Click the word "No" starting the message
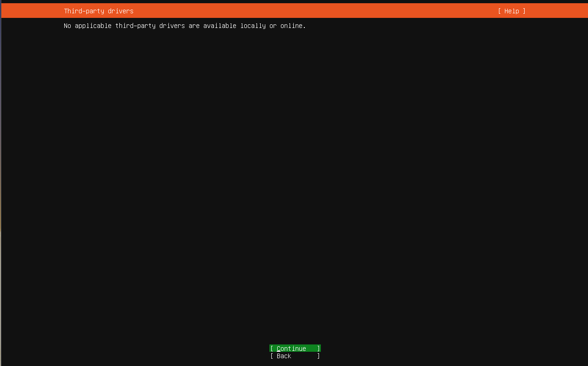The image size is (588, 366). [67, 26]
